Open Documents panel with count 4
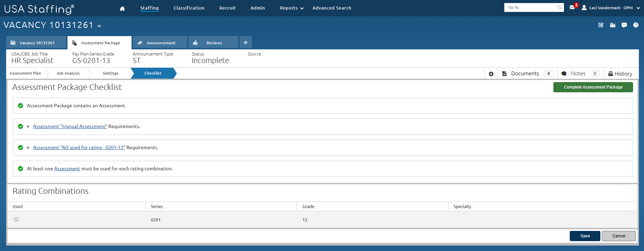Screen dimensions: 644x251 click(527, 74)
